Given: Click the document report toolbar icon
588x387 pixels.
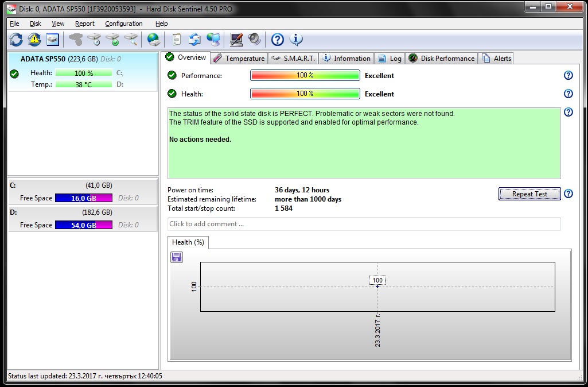Looking at the screenshot, I should [177, 39].
